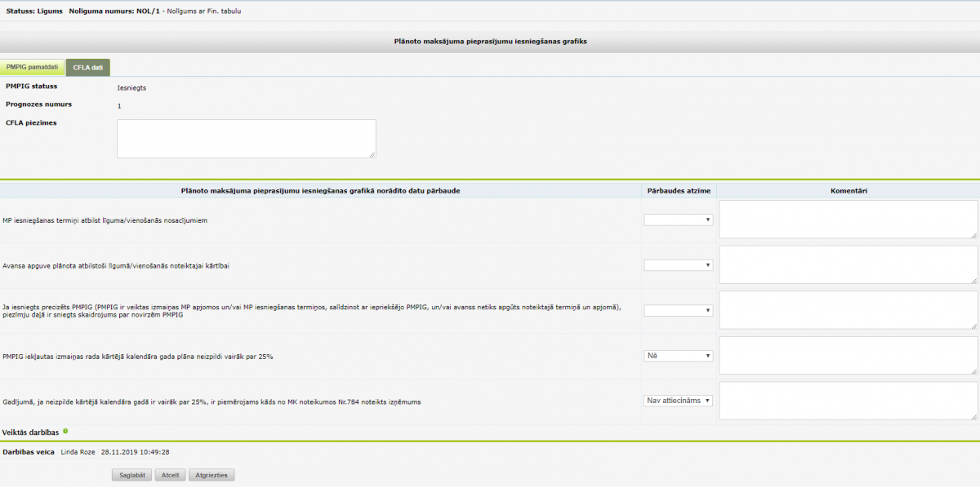Click comment field for MP iesniegšanas termiņi row

pos(848,220)
